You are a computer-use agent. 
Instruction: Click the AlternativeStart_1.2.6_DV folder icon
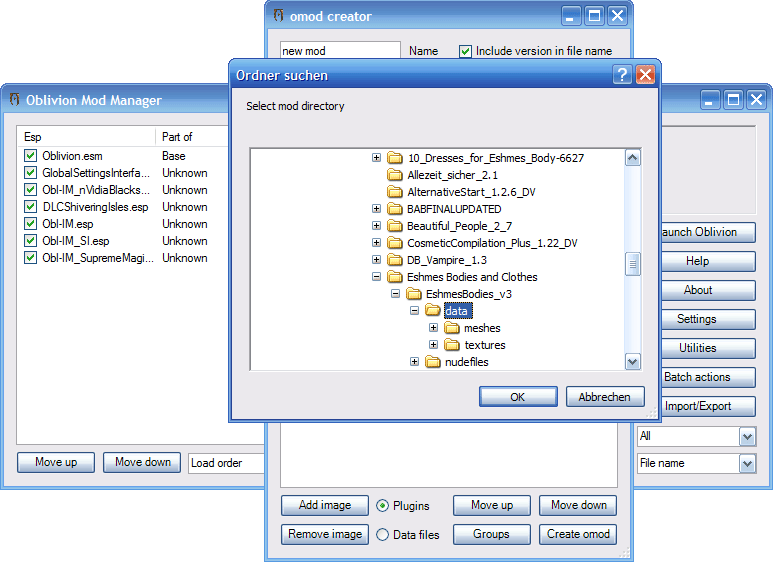(394, 192)
